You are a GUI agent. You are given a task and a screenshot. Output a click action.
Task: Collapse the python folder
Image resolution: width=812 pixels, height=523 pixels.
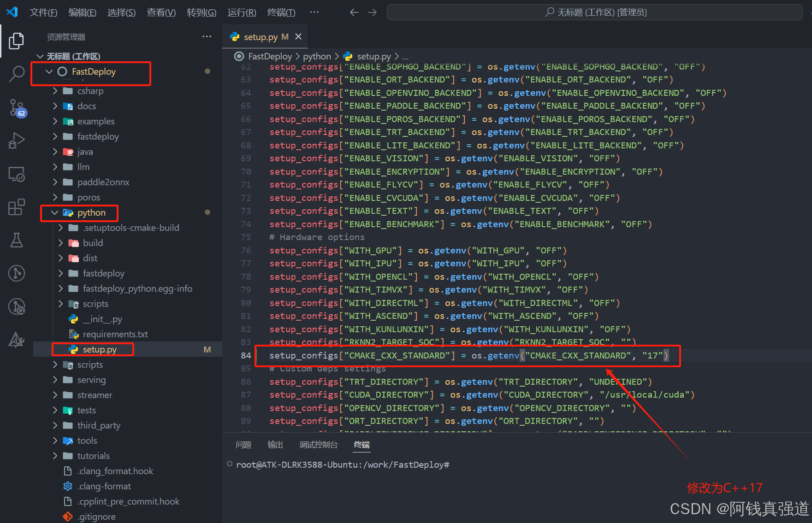coord(55,212)
